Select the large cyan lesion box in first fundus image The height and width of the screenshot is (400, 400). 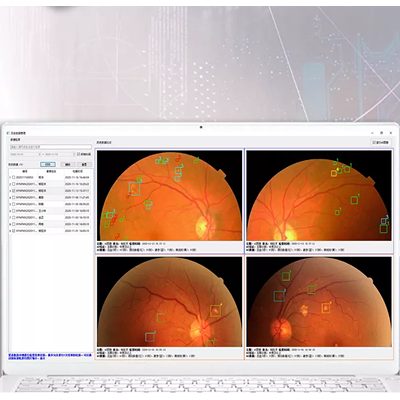coord(134,189)
